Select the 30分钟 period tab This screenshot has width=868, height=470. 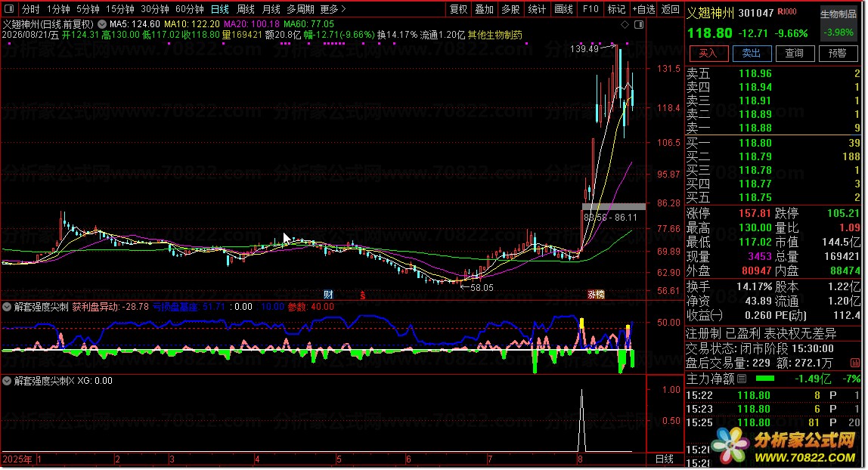[x=154, y=9]
